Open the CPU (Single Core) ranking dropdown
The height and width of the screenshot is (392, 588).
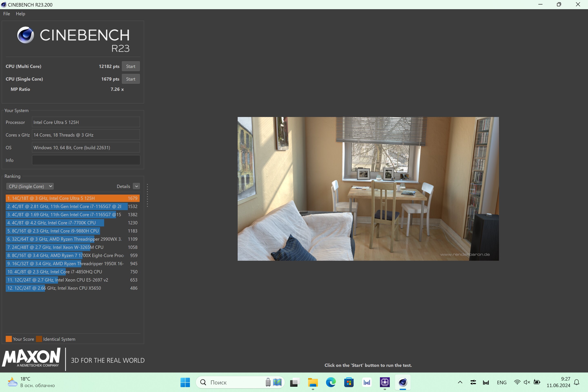coord(30,186)
